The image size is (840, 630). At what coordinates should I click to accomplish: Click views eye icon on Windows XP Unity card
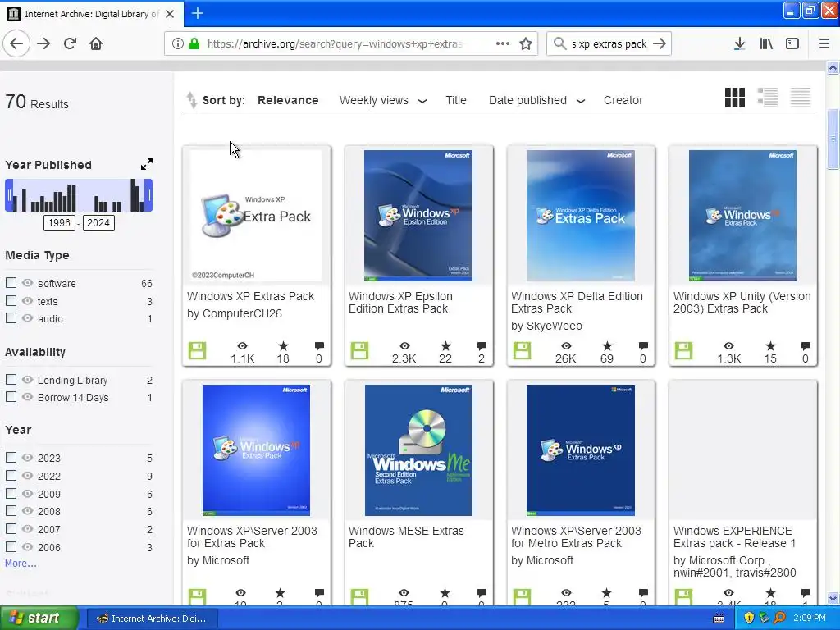pos(728,346)
